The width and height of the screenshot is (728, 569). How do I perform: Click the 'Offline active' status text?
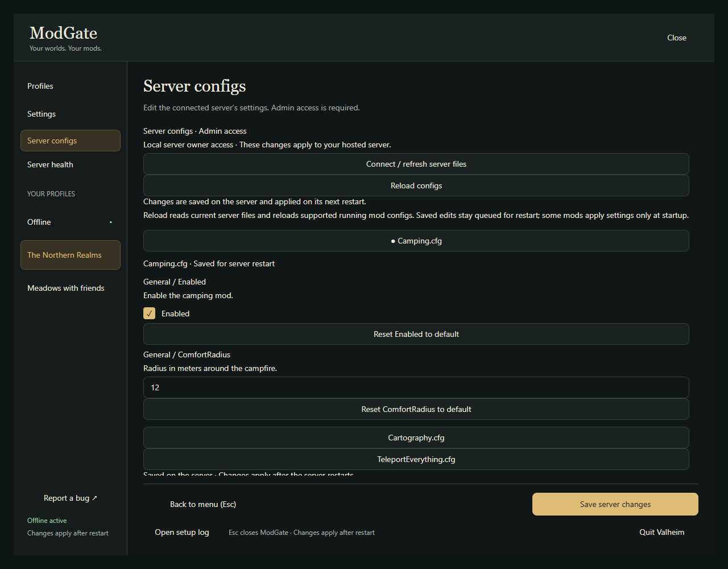pyautogui.click(x=47, y=521)
